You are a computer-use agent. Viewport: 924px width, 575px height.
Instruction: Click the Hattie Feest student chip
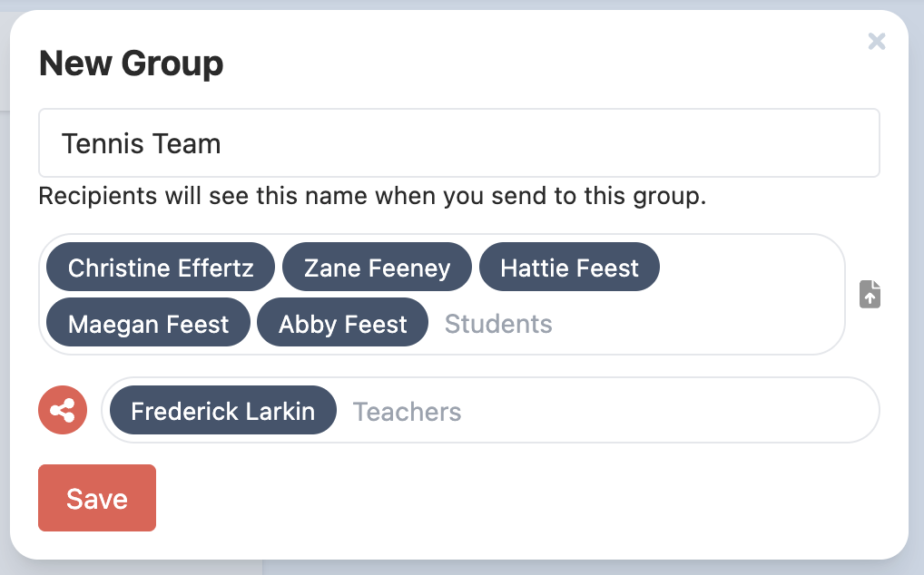click(569, 268)
